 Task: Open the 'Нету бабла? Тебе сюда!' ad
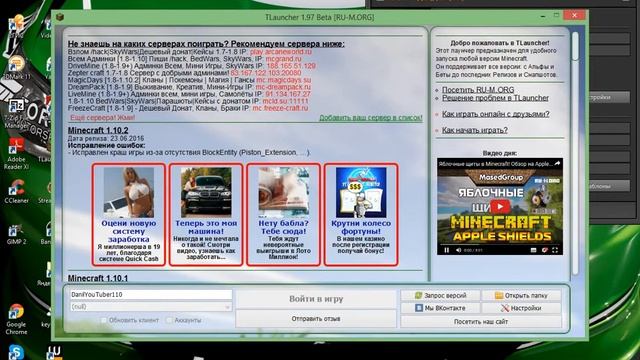tap(283, 215)
